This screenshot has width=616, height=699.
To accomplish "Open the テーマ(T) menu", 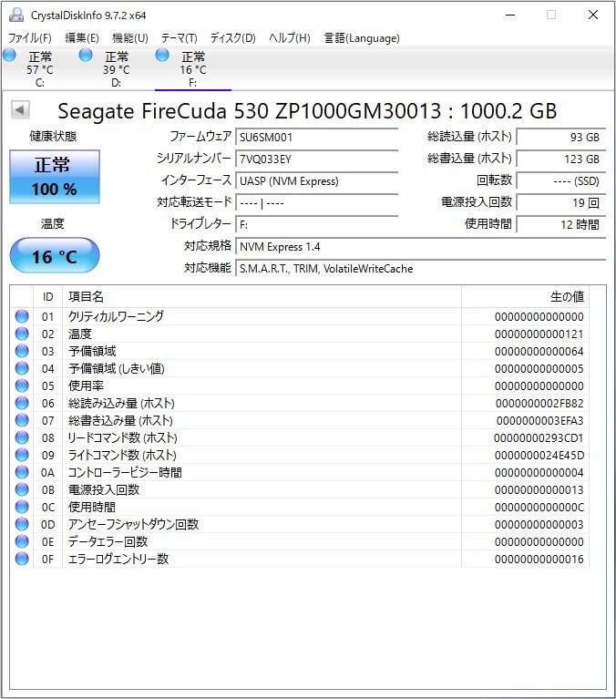I will (x=179, y=38).
